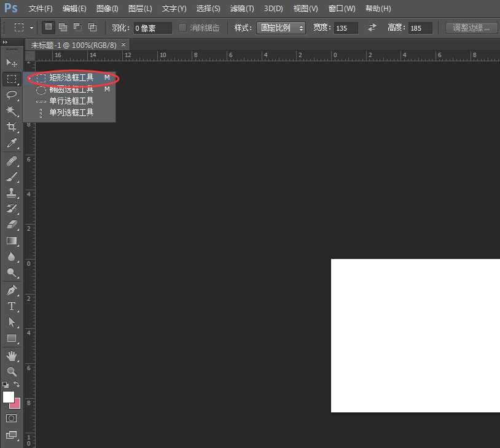This screenshot has height=448, width=500.
Task: Pick the Eyedropper tool
Action: point(11,144)
